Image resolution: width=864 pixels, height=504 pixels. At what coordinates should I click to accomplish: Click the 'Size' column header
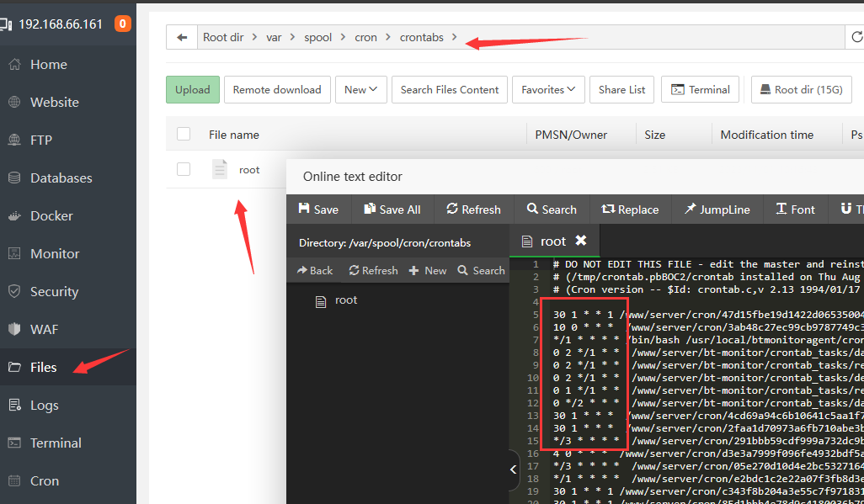pos(654,135)
